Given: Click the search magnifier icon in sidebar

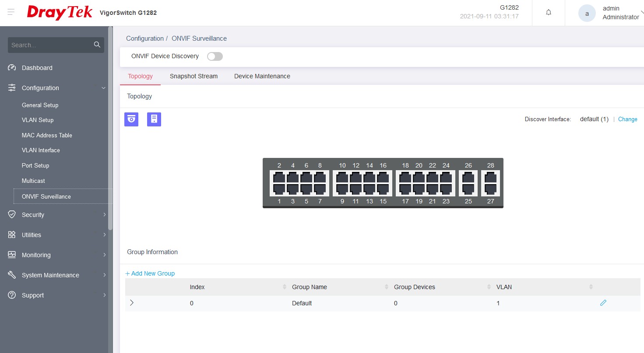Looking at the screenshot, I should click(x=97, y=45).
